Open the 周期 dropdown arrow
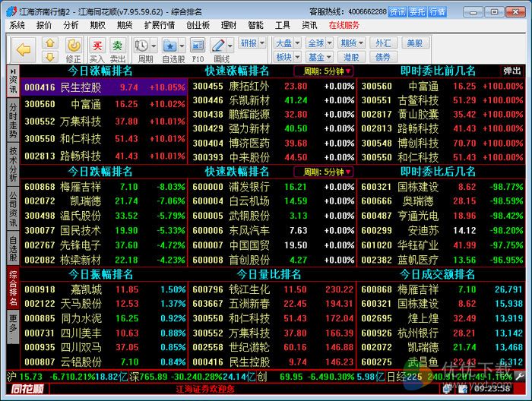 (x=154, y=46)
